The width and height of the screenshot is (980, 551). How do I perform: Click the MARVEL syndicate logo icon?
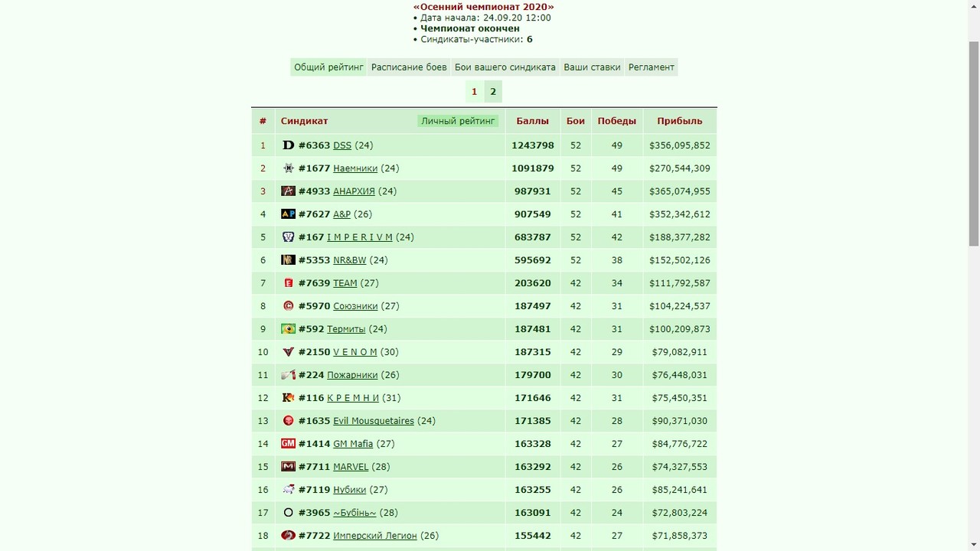click(x=288, y=467)
